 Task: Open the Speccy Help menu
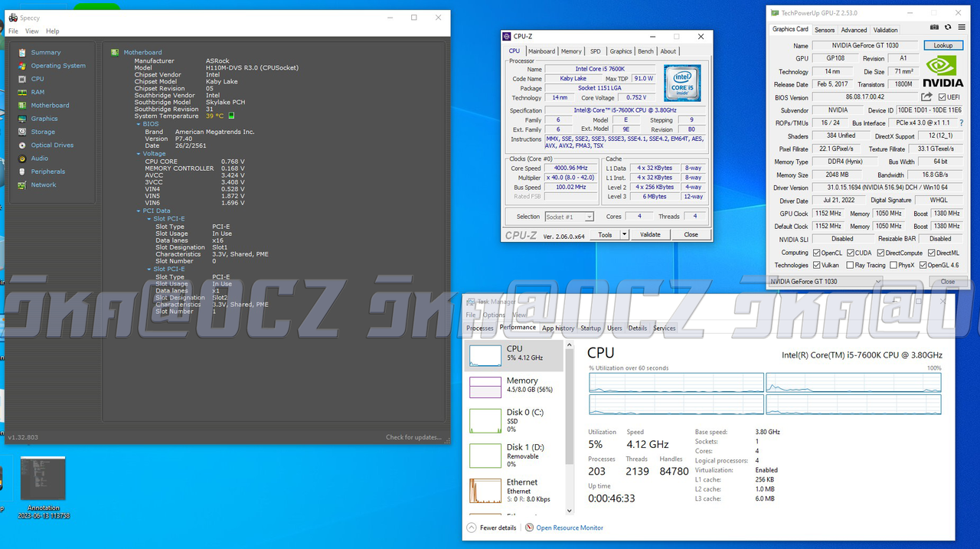(x=52, y=31)
